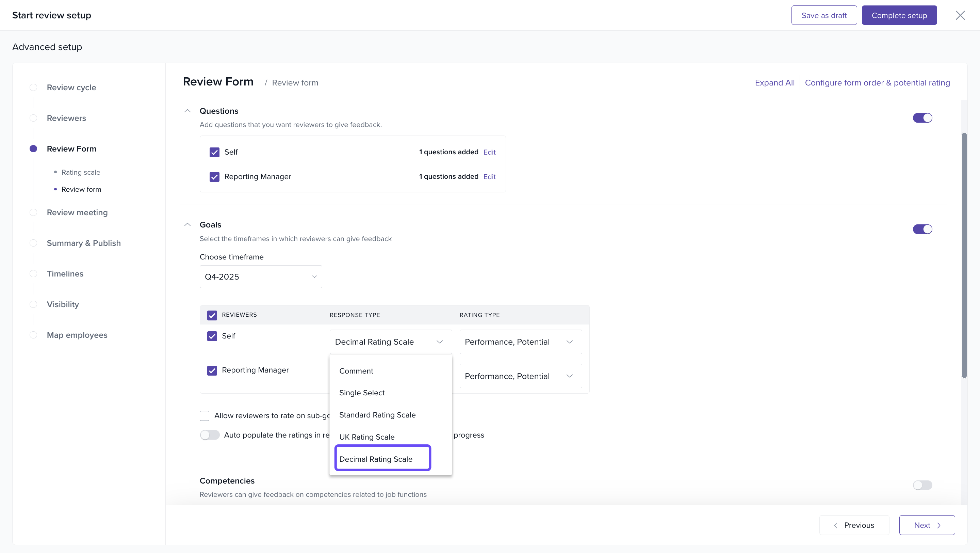Check Allow reviewers to rate on sub-goals

pyautogui.click(x=205, y=416)
